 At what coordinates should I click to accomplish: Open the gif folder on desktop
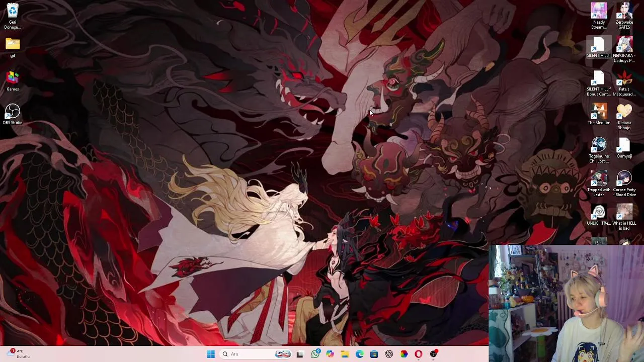[x=13, y=48]
